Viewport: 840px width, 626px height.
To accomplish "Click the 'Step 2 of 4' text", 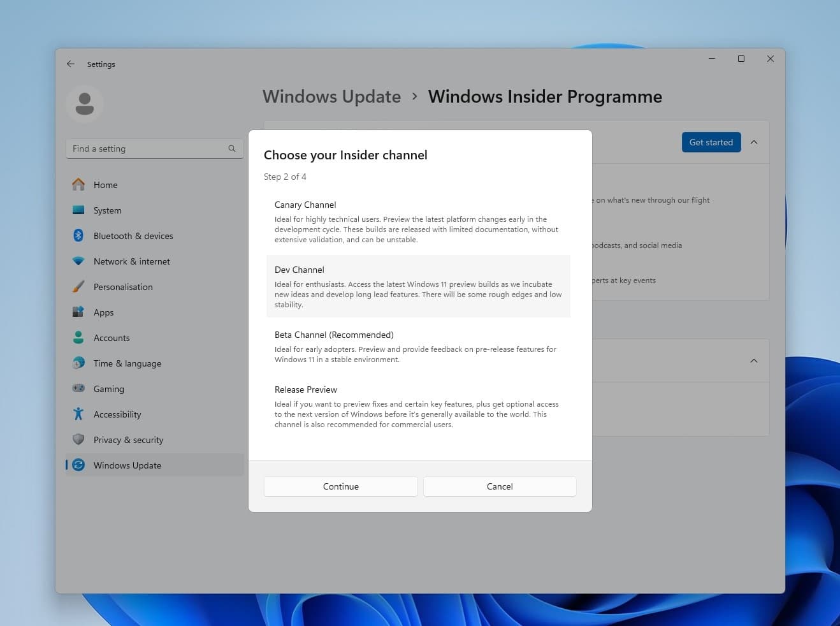I will [x=285, y=177].
